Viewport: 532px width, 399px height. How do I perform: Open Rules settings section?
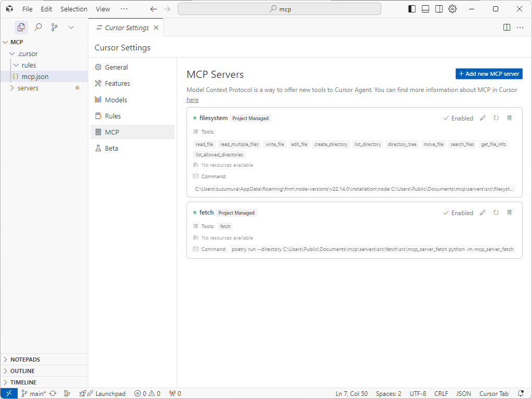[132, 116]
